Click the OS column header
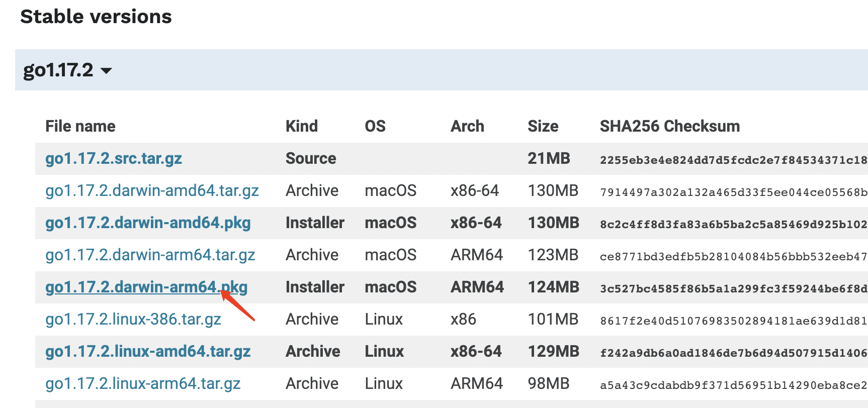The height and width of the screenshot is (408, 868). tap(375, 126)
